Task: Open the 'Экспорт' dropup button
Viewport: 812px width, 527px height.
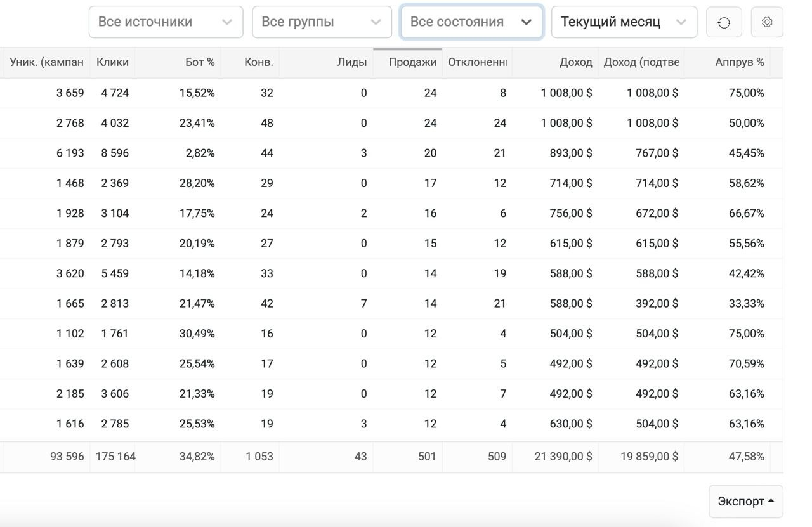Action: point(746,501)
